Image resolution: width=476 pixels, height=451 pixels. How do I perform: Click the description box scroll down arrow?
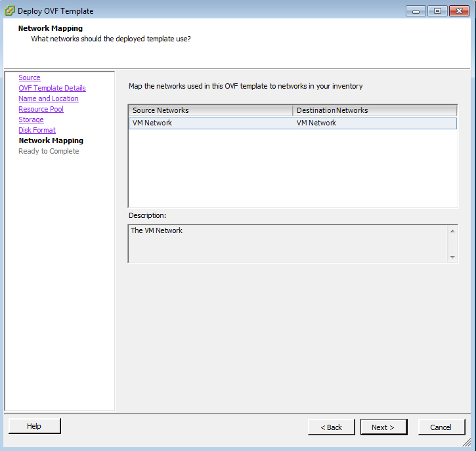(452, 257)
